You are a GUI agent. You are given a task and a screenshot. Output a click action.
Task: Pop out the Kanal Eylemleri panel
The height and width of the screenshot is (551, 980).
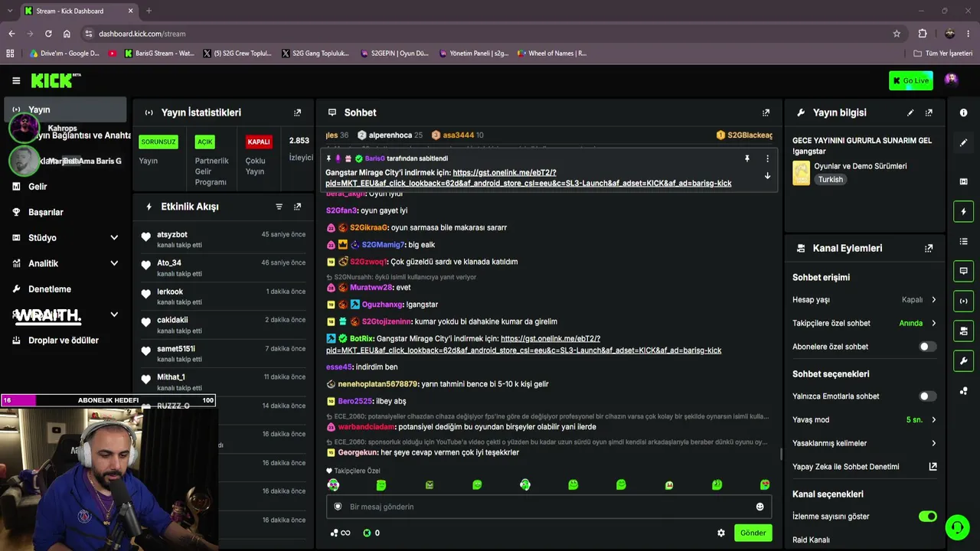point(929,248)
